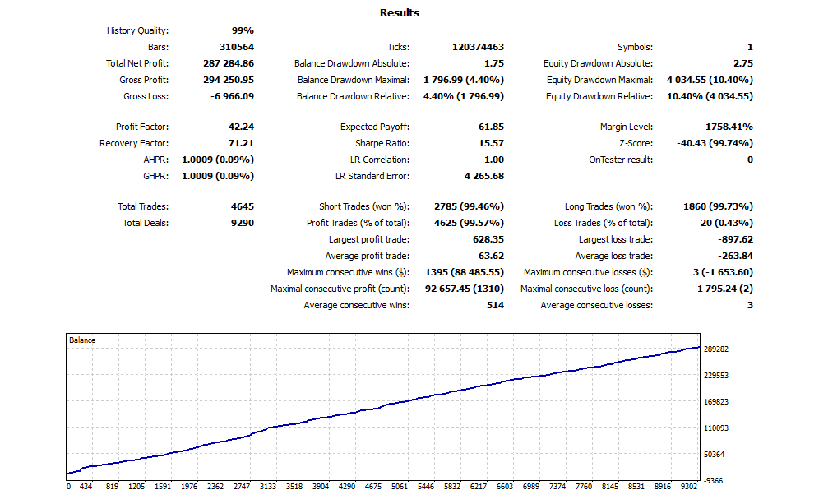Click the Gross Loss value
This screenshot has width=828, height=504.
click(232, 96)
